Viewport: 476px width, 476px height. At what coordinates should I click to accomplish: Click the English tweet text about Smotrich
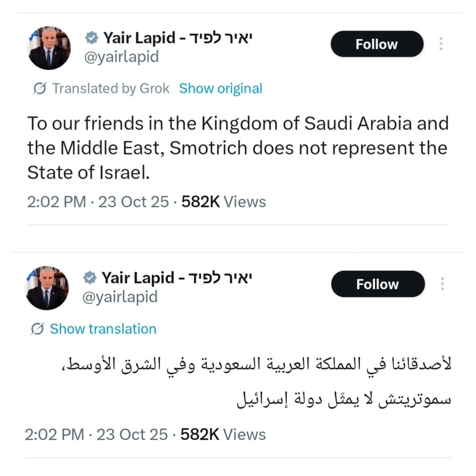(238, 148)
